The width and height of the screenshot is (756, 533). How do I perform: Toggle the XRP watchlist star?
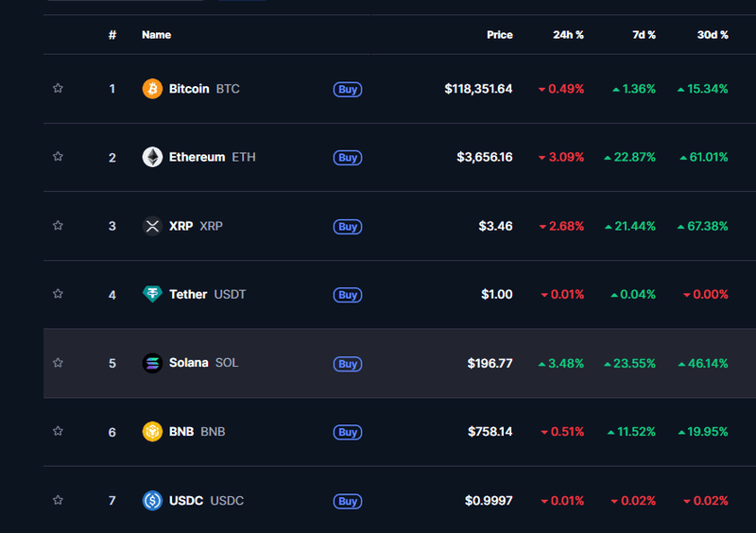tap(58, 226)
